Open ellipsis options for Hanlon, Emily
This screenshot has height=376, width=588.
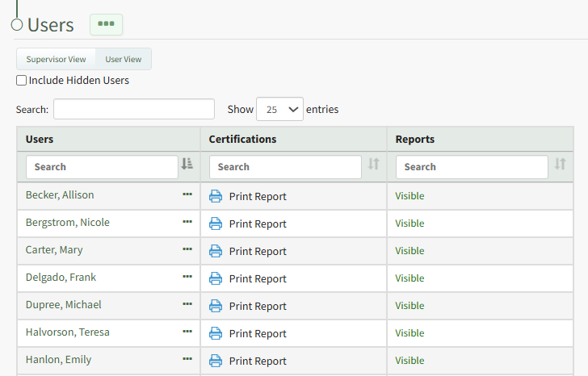tap(187, 359)
